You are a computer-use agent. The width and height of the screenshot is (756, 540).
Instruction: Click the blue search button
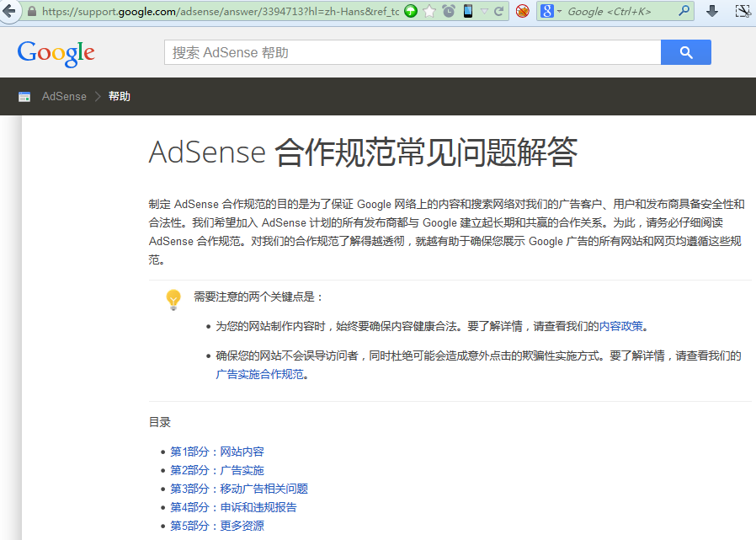(685, 52)
